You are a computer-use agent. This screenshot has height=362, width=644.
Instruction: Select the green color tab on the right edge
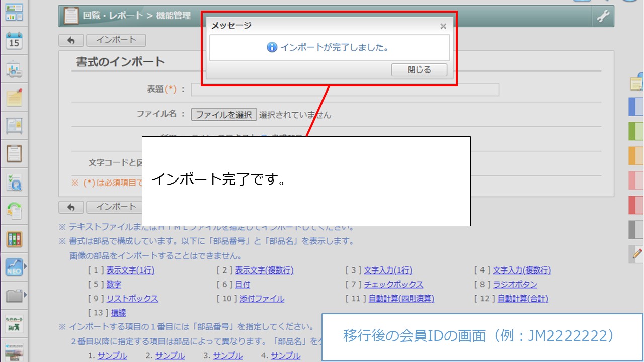636,131
